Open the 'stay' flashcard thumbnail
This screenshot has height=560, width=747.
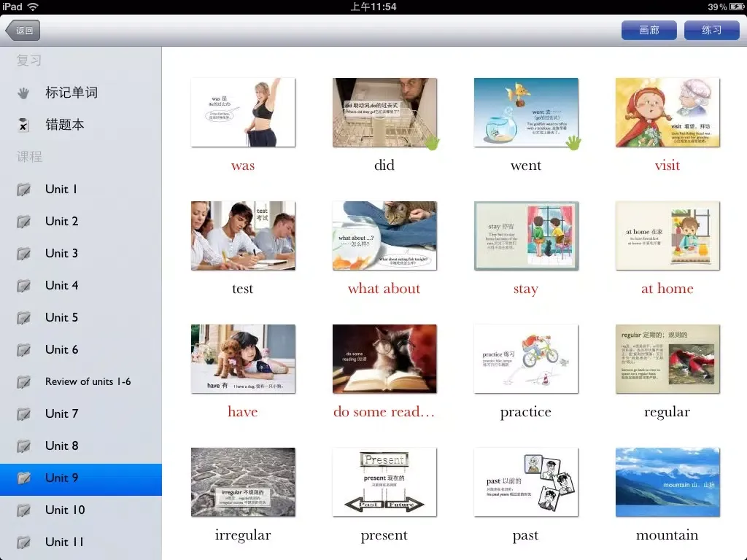(526, 236)
